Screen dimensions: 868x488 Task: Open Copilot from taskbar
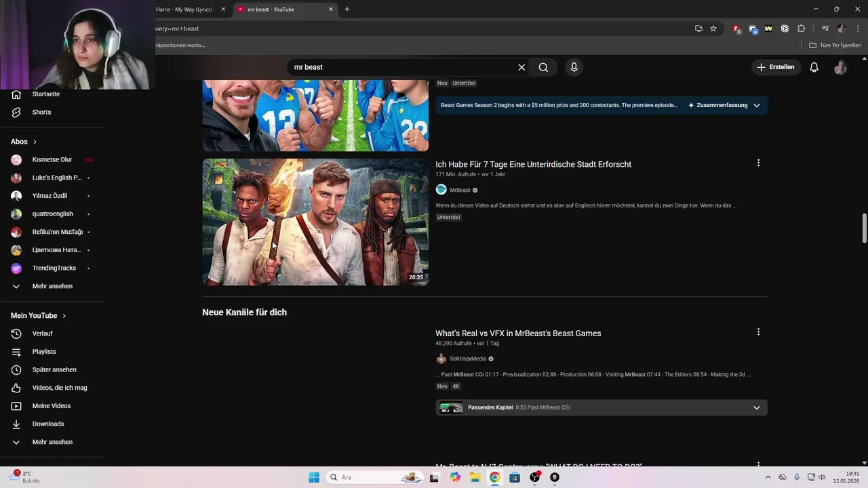(x=455, y=477)
